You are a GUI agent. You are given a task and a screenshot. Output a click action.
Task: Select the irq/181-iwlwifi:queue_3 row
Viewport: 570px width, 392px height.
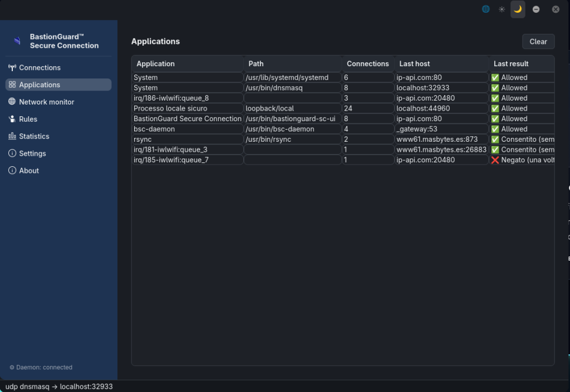[x=343, y=150]
